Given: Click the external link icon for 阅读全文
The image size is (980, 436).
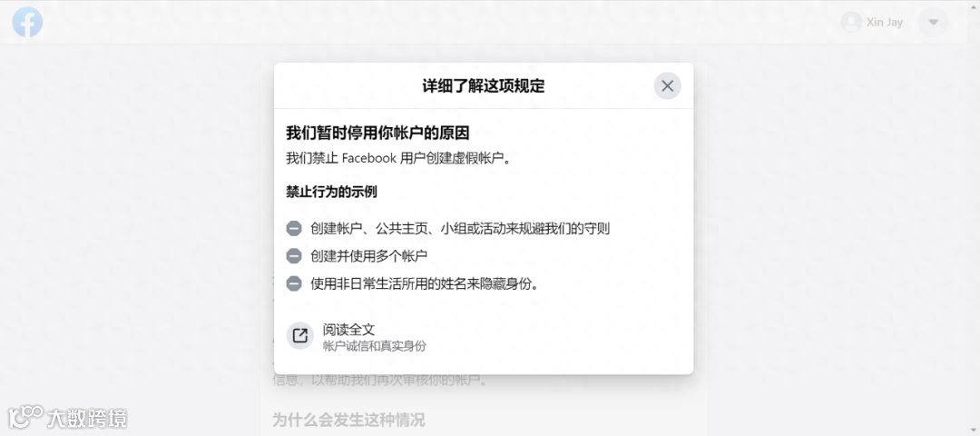Looking at the screenshot, I should point(300,336).
